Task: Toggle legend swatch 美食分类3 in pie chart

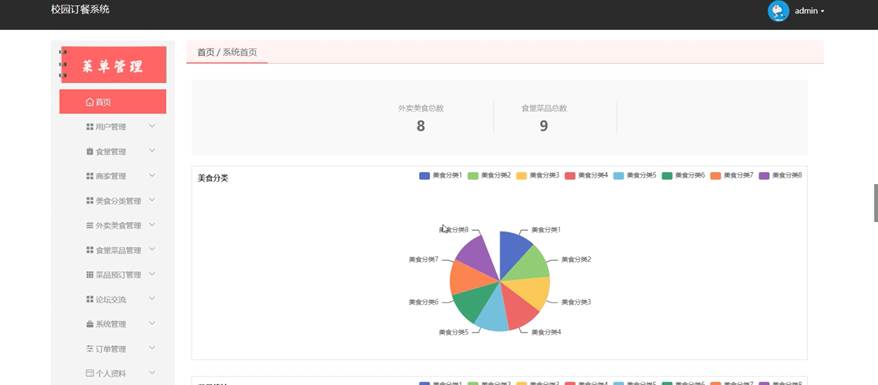Action: click(x=521, y=176)
